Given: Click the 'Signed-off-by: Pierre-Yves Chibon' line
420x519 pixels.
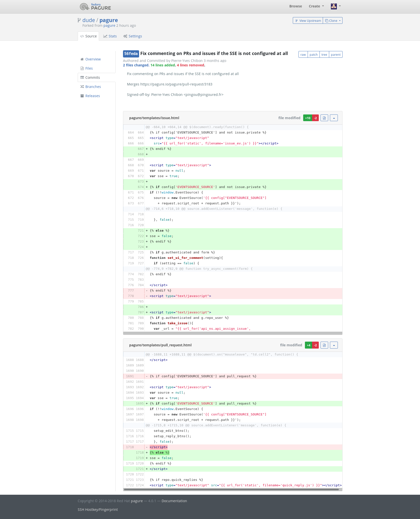Looking at the screenshot, I should tap(175, 95).
